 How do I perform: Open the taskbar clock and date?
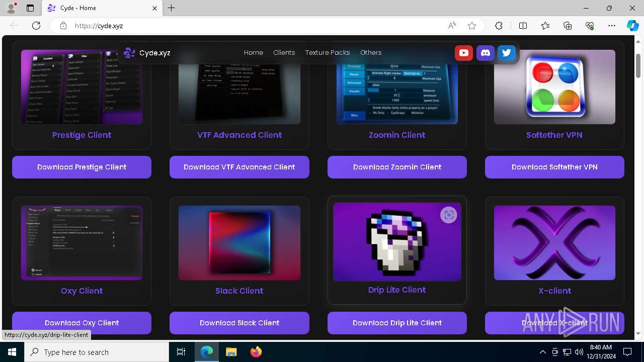(x=601, y=352)
